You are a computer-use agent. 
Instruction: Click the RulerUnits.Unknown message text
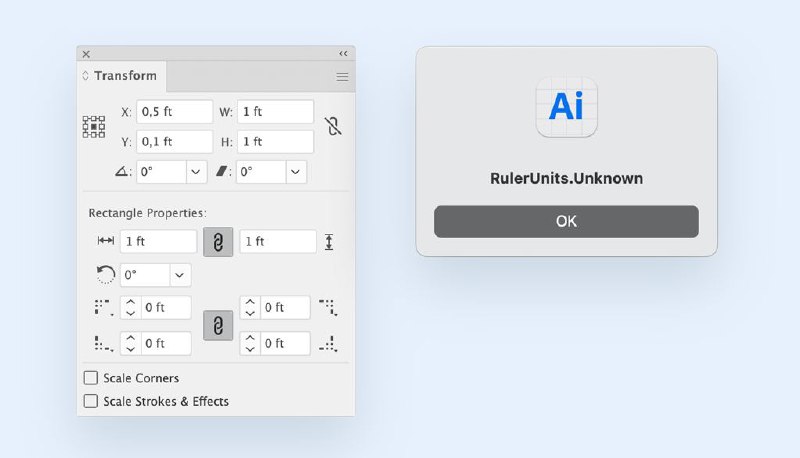tap(566, 179)
